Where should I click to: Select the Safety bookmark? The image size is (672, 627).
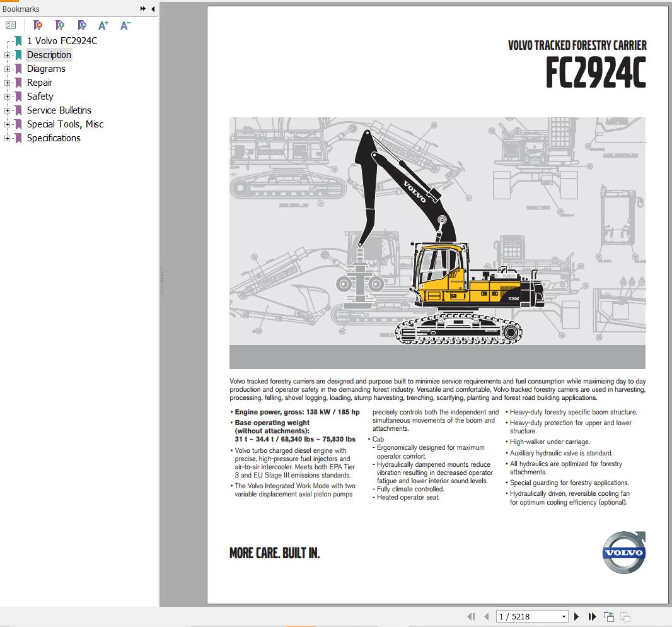coord(40,97)
